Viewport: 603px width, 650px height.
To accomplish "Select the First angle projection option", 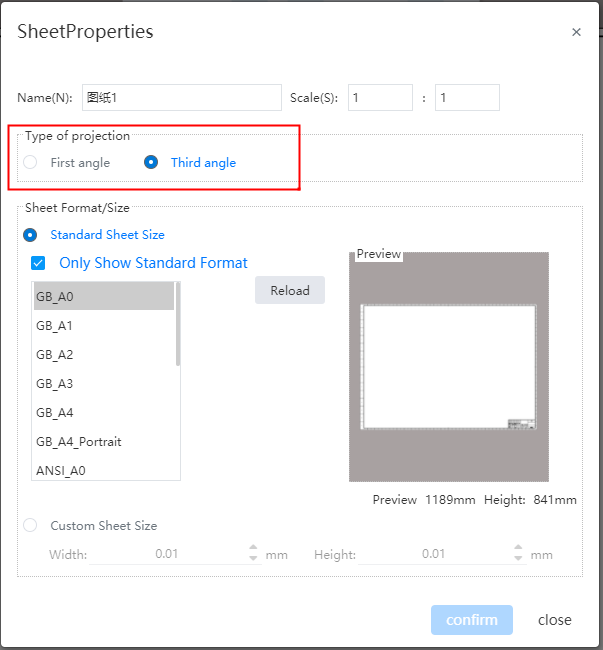I will (30, 162).
